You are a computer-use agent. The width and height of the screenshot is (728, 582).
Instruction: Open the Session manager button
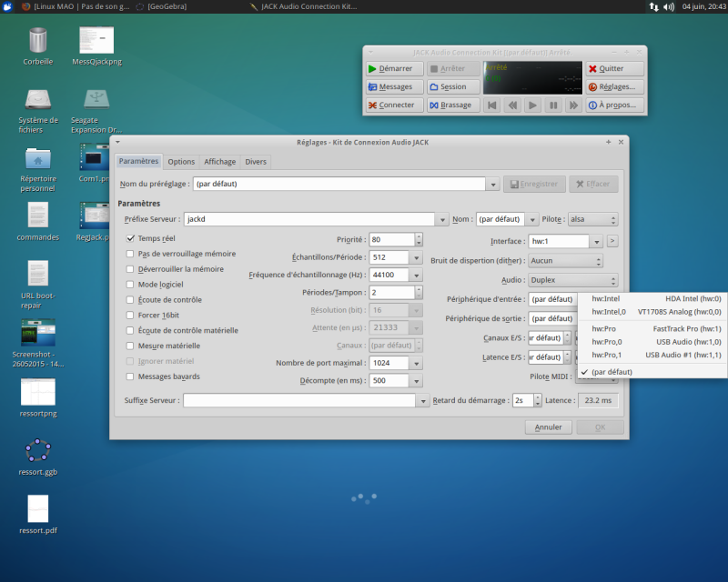click(452, 87)
